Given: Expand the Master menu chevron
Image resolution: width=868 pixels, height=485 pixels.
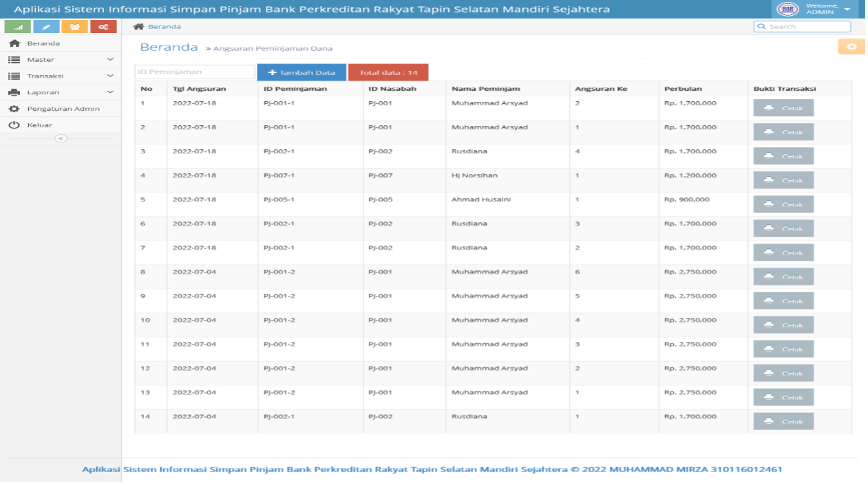Looking at the screenshot, I should [x=110, y=60].
